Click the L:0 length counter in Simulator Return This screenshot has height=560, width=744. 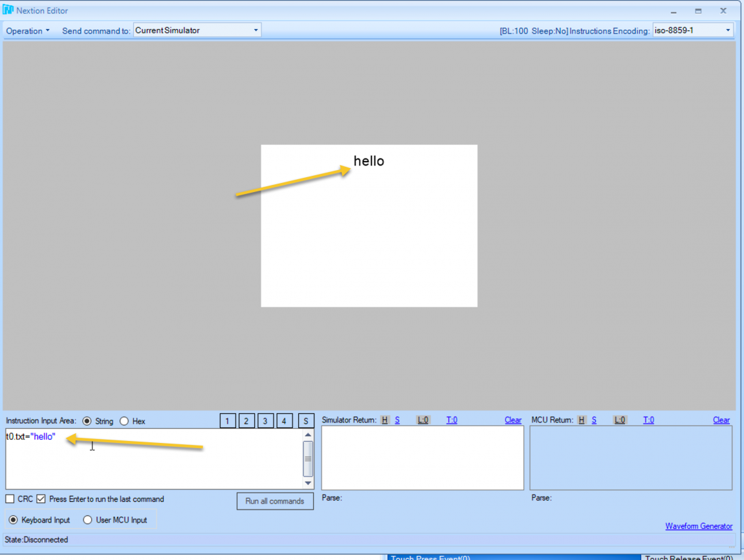pos(422,420)
